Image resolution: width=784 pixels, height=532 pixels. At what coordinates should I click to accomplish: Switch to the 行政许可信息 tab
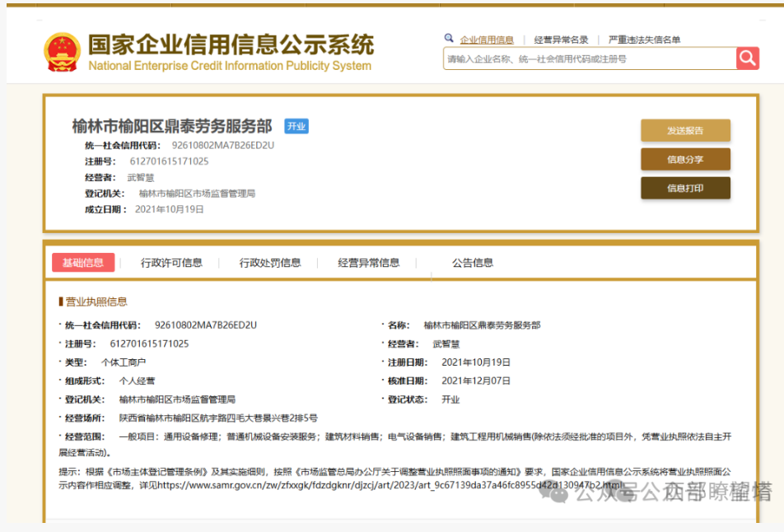pyautogui.click(x=171, y=263)
